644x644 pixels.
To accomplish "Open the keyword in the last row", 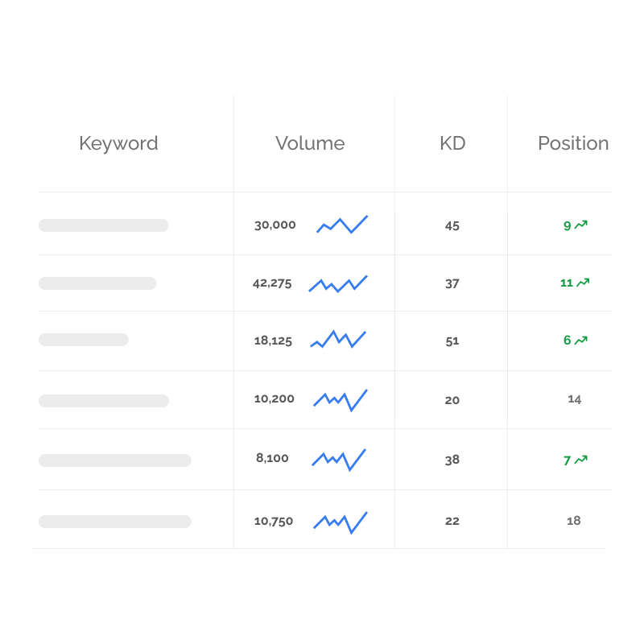I will [115, 522].
